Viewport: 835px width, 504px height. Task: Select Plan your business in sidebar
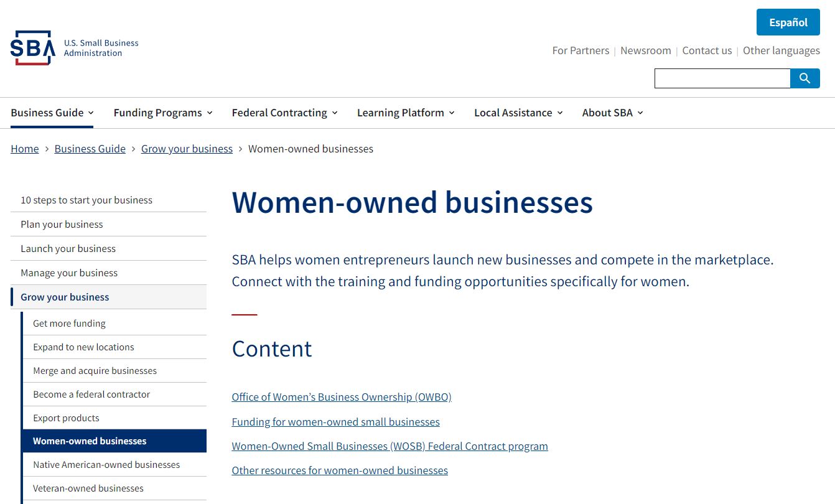pyautogui.click(x=62, y=224)
